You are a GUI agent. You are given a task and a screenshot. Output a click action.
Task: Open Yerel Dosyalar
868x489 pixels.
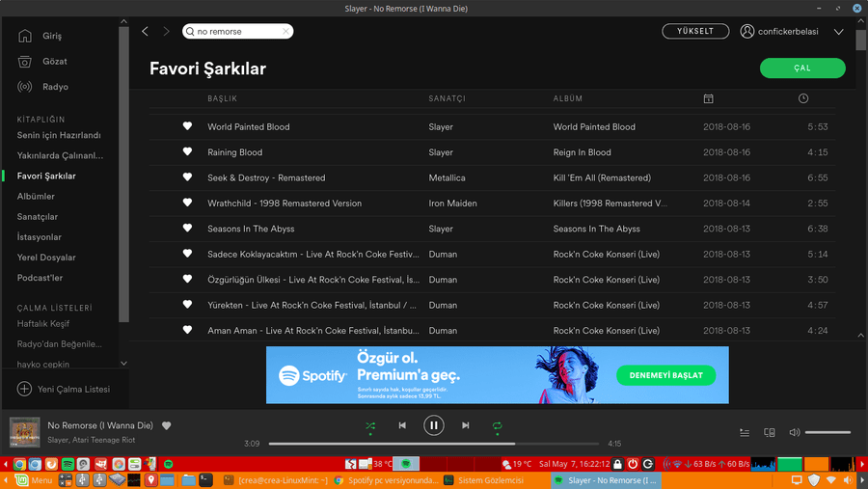(x=46, y=258)
